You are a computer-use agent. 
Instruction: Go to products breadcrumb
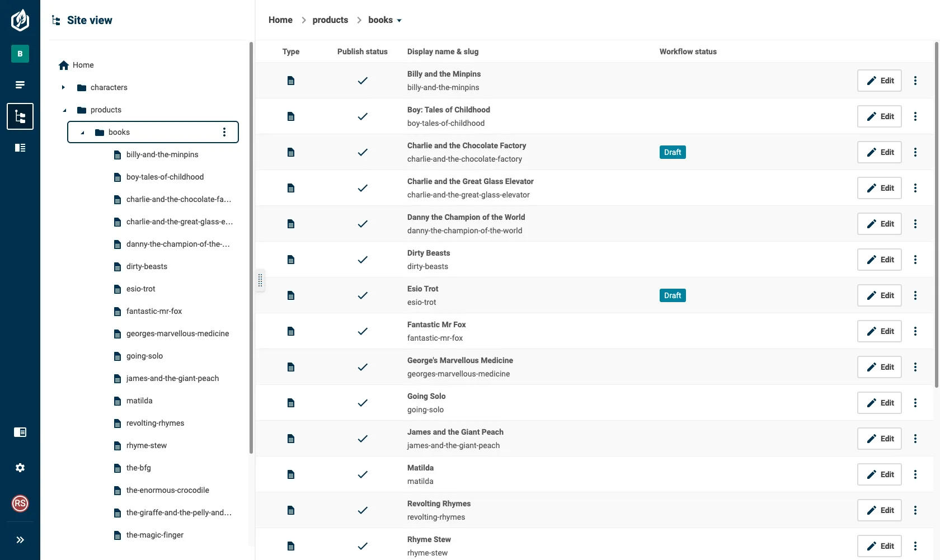coord(330,20)
